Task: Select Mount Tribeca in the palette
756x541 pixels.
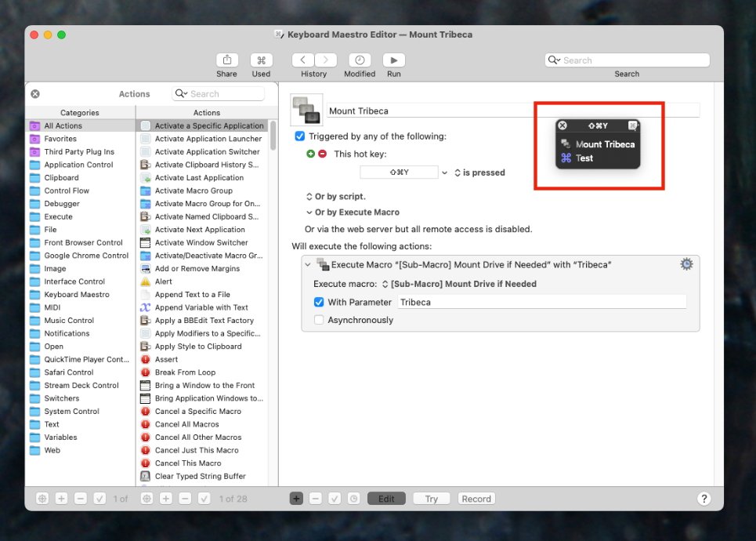Action: [598, 144]
